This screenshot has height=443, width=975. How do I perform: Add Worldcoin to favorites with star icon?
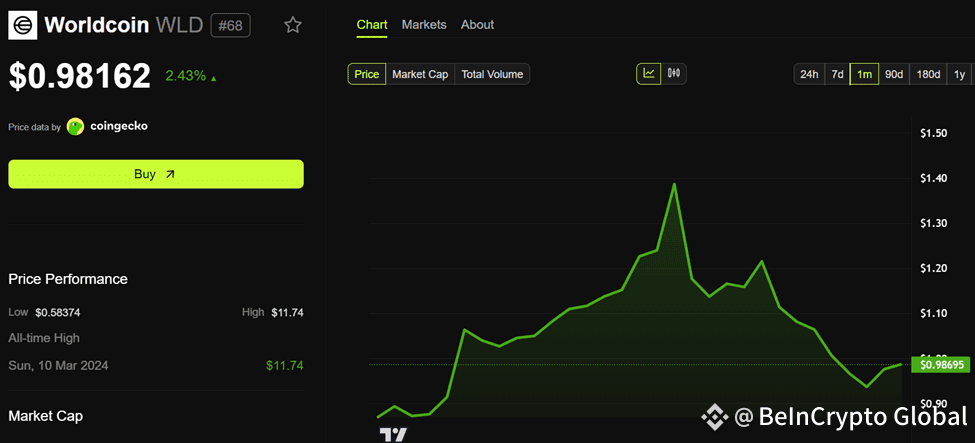tap(292, 25)
